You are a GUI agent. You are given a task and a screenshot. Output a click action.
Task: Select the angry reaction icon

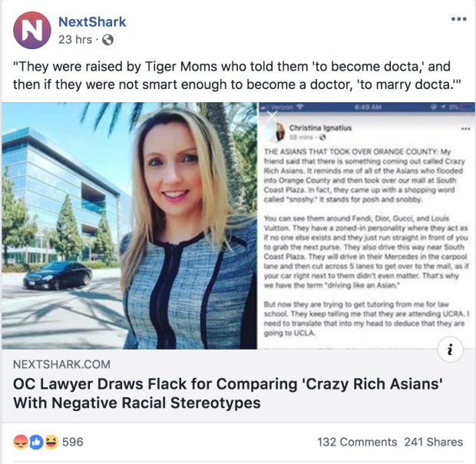click(20, 442)
